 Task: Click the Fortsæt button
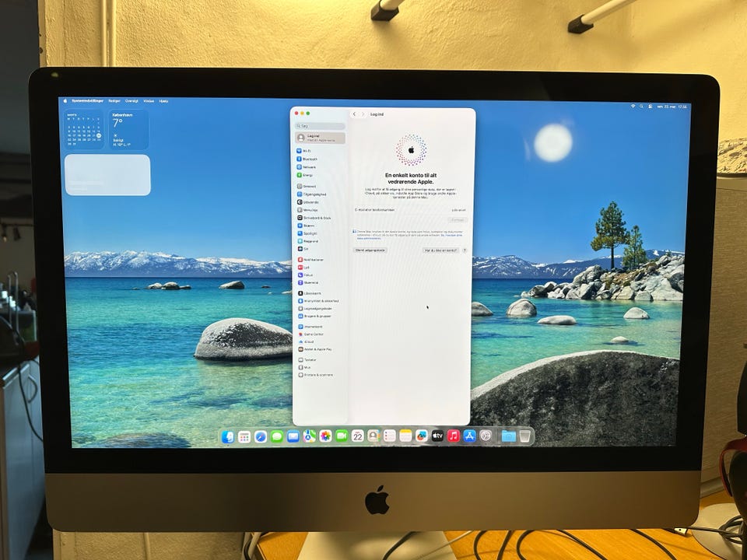(458, 220)
